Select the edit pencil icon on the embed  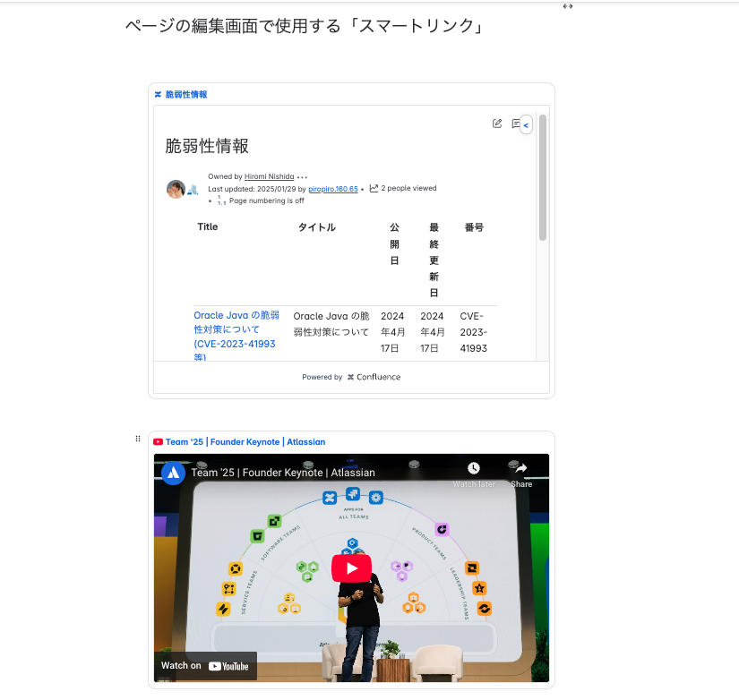[498, 124]
